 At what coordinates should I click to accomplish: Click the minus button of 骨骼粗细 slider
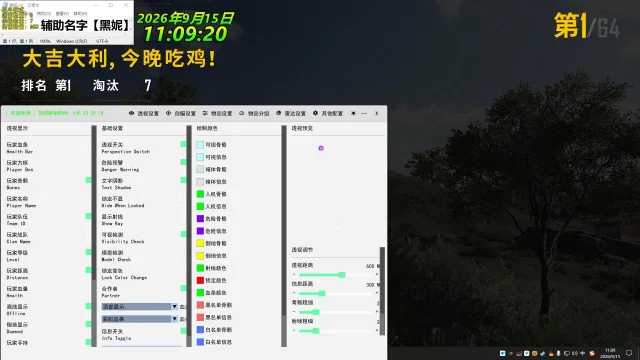click(294, 312)
